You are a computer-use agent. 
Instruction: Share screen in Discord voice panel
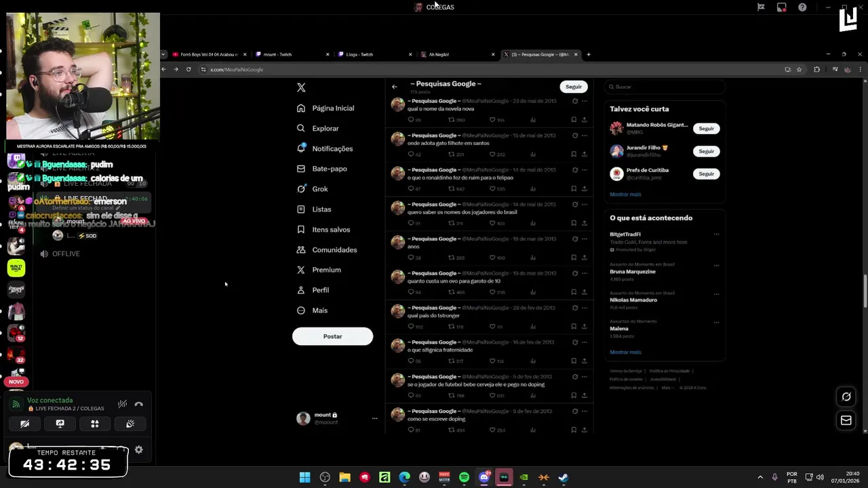pyautogui.click(x=60, y=424)
